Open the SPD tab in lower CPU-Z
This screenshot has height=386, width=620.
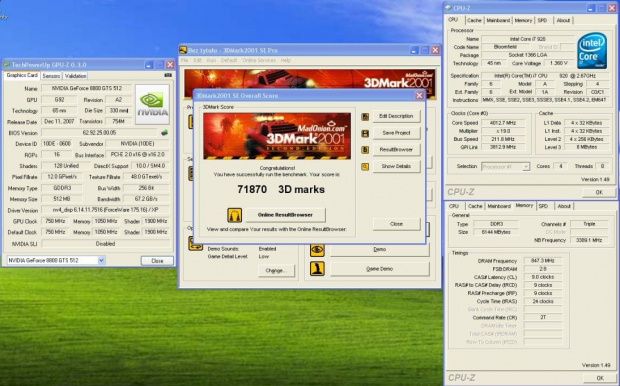(543, 206)
